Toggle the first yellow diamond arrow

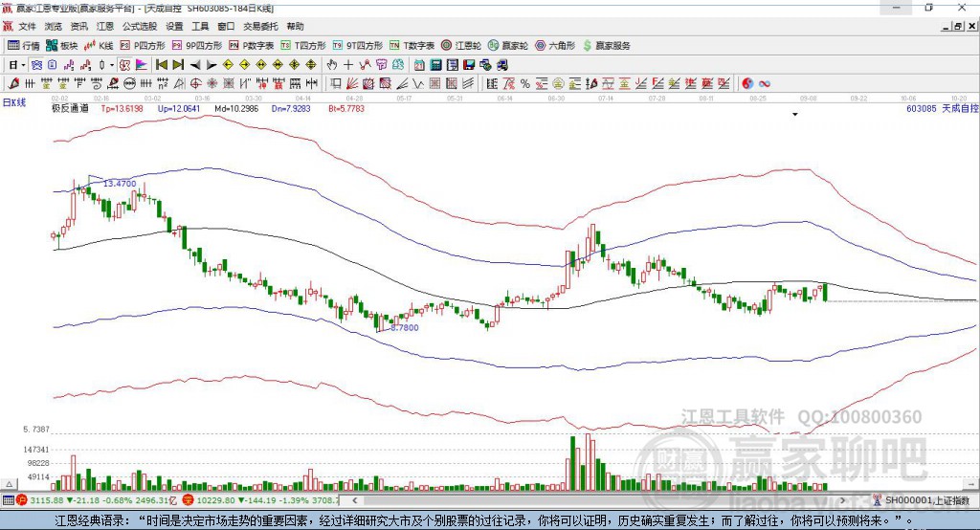[228, 65]
